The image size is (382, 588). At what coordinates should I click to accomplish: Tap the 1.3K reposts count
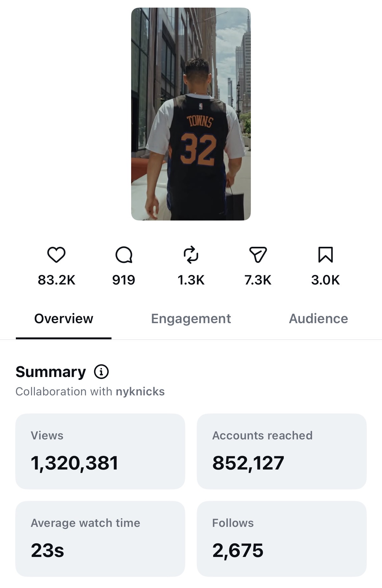click(x=191, y=280)
